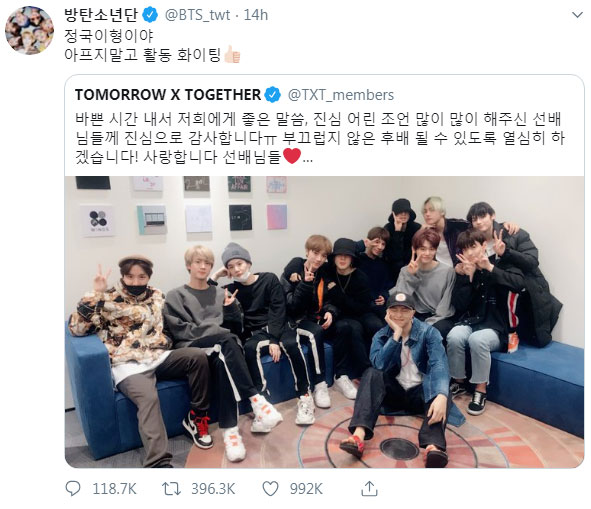
Task: Open the @BTS_twt handle link
Action: pyautogui.click(x=198, y=15)
